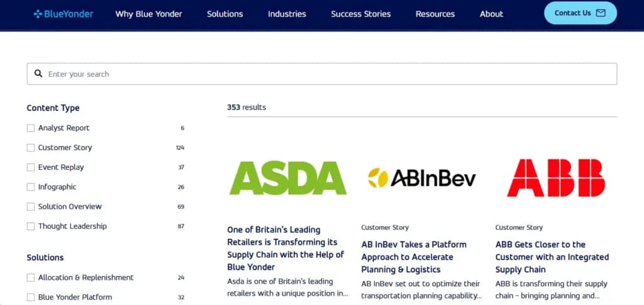Filter by Allocation & Replenishment
644x305 pixels.
pyautogui.click(x=31, y=278)
